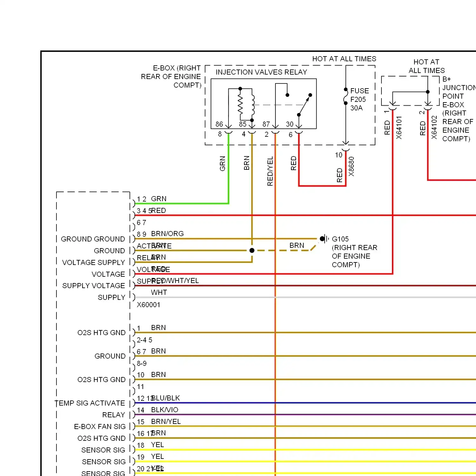Click the 'WHT' wire label

point(159,292)
